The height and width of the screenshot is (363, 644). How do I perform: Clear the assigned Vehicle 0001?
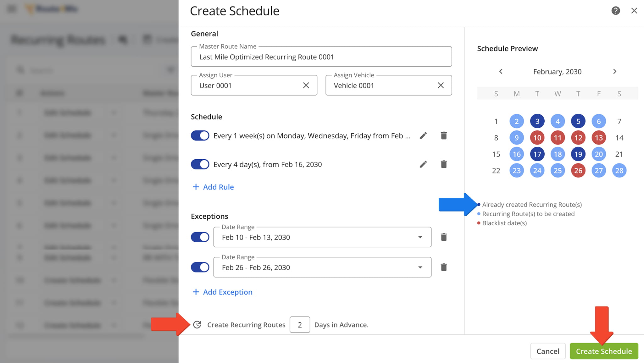[x=440, y=85]
